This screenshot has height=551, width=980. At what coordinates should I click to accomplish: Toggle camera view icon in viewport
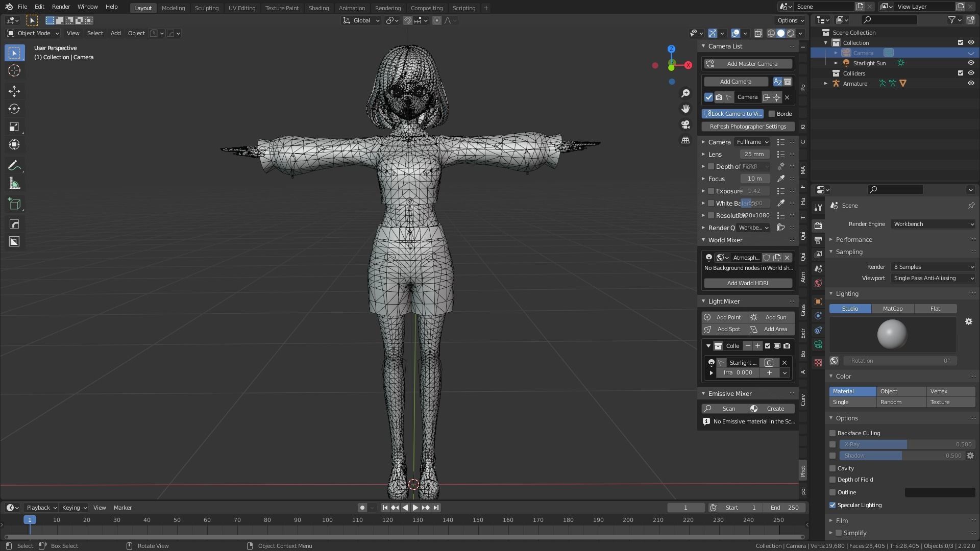(685, 124)
